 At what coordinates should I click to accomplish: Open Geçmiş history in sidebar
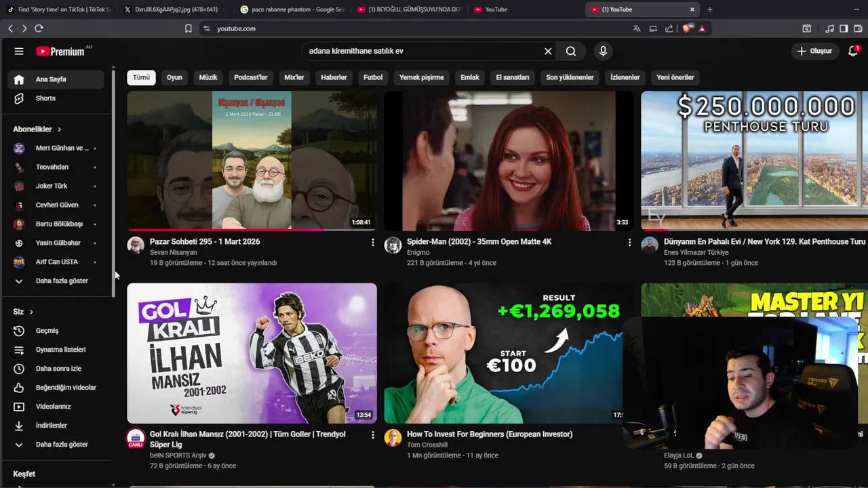coord(56,331)
